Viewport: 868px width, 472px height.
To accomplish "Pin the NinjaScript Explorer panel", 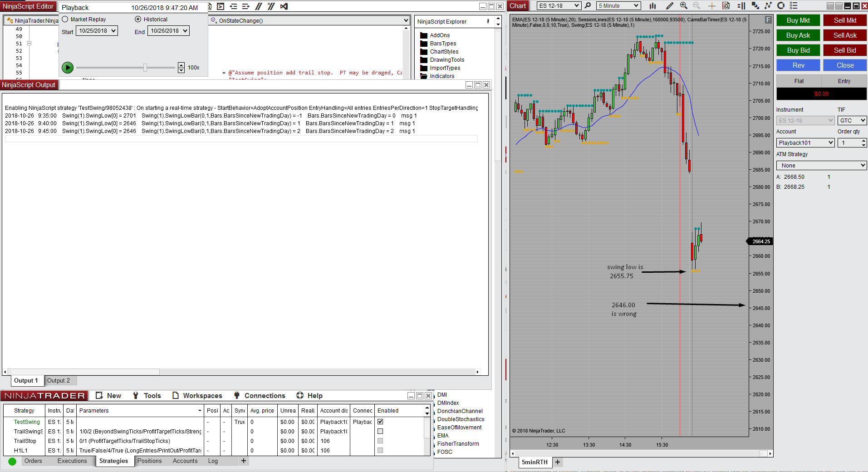I will (x=488, y=21).
